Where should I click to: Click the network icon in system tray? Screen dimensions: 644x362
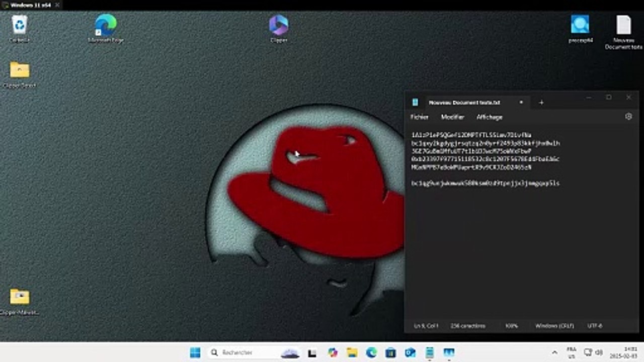(x=588, y=352)
